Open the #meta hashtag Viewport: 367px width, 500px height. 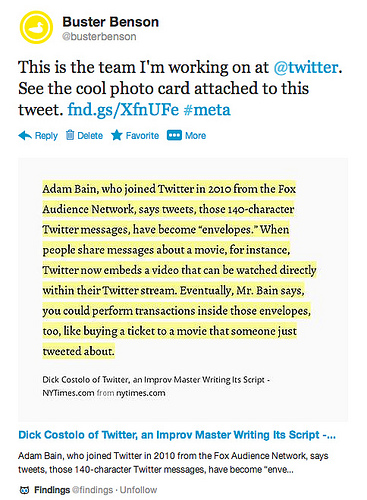[x=207, y=110]
